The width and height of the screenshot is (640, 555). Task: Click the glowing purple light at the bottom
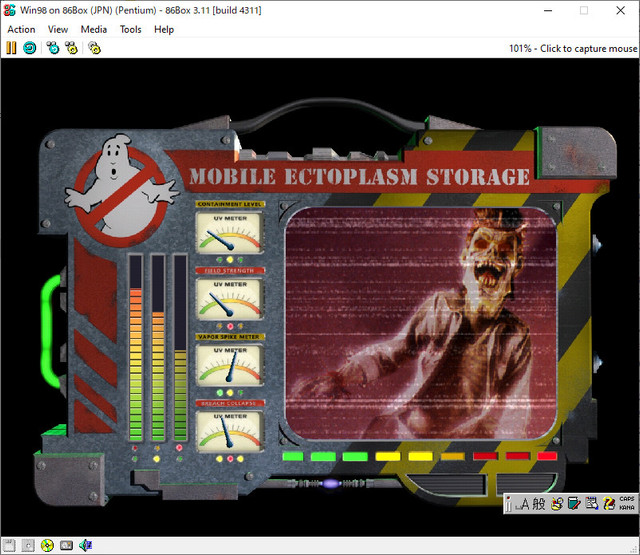331,484
